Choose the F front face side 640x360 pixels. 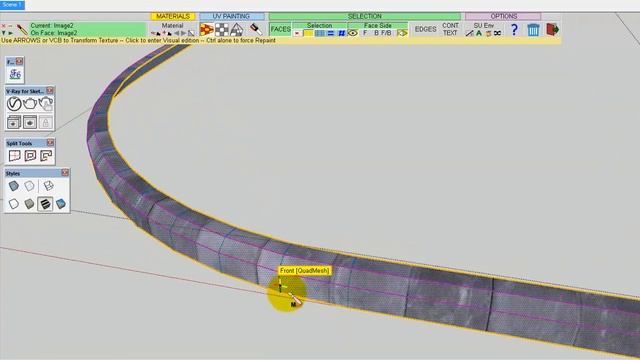click(x=365, y=33)
